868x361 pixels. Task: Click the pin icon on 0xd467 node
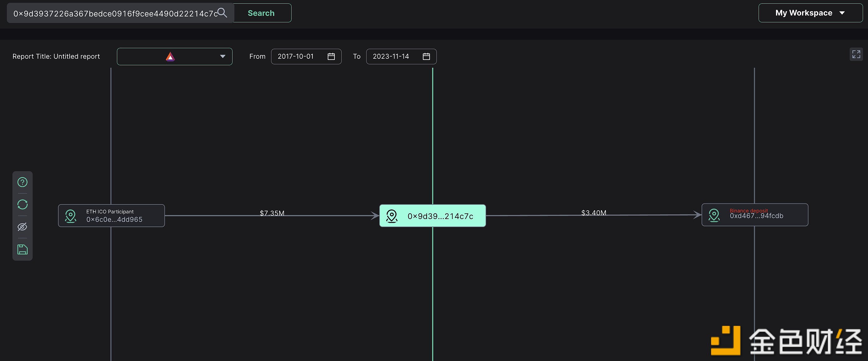(714, 215)
